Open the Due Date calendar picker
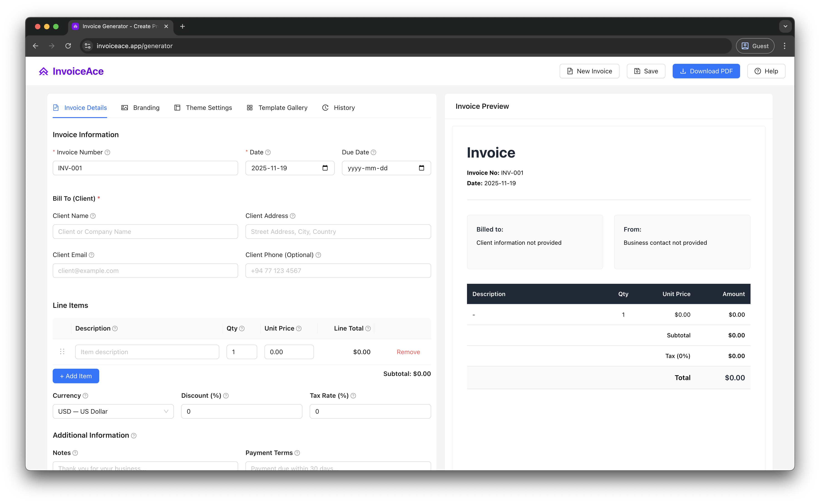The width and height of the screenshot is (820, 504). (421, 168)
